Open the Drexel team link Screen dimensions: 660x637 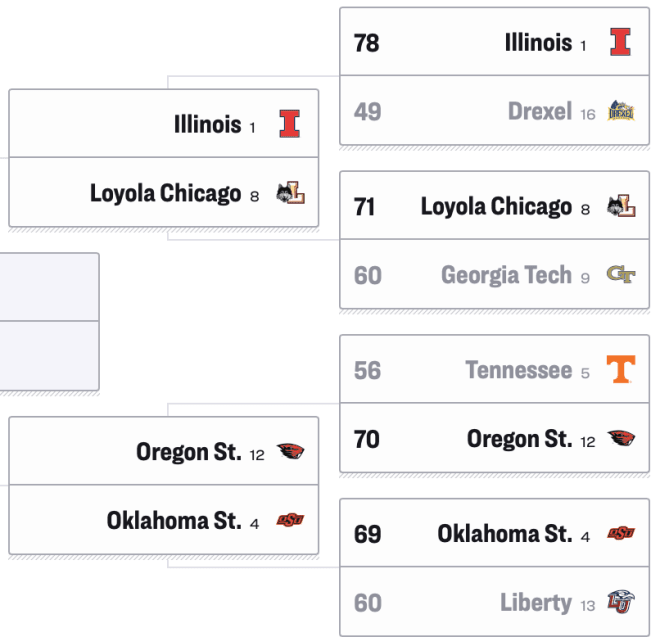[540, 111]
